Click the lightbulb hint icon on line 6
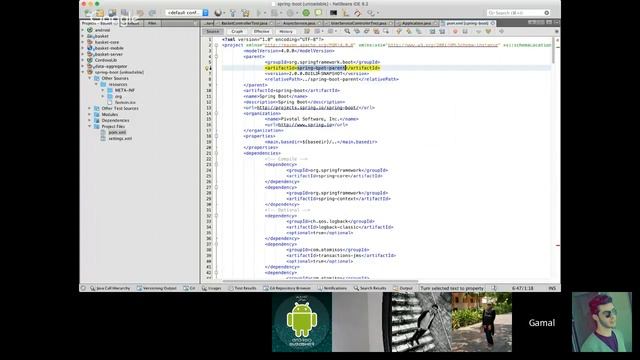The image size is (640, 360). coord(207,68)
